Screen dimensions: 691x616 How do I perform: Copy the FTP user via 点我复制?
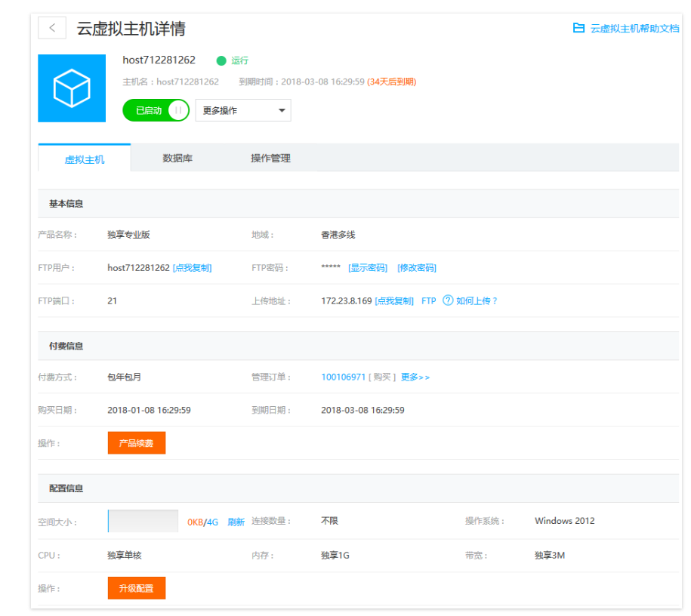pos(192,268)
